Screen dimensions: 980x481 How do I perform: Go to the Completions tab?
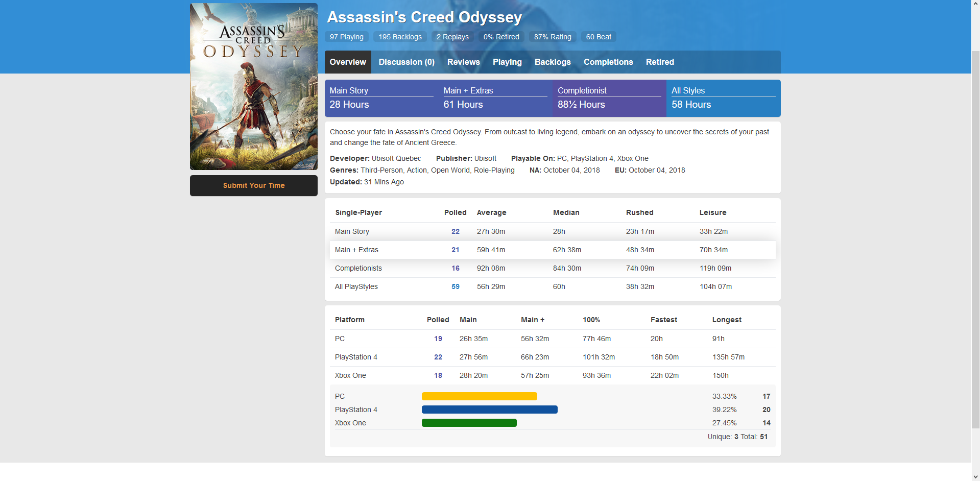tap(608, 62)
